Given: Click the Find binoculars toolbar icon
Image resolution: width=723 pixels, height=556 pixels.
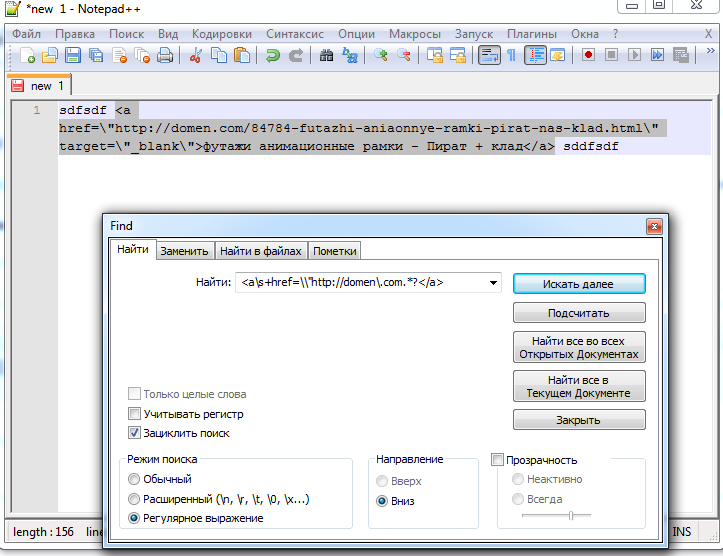Looking at the screenshot, I should (326, 56).
